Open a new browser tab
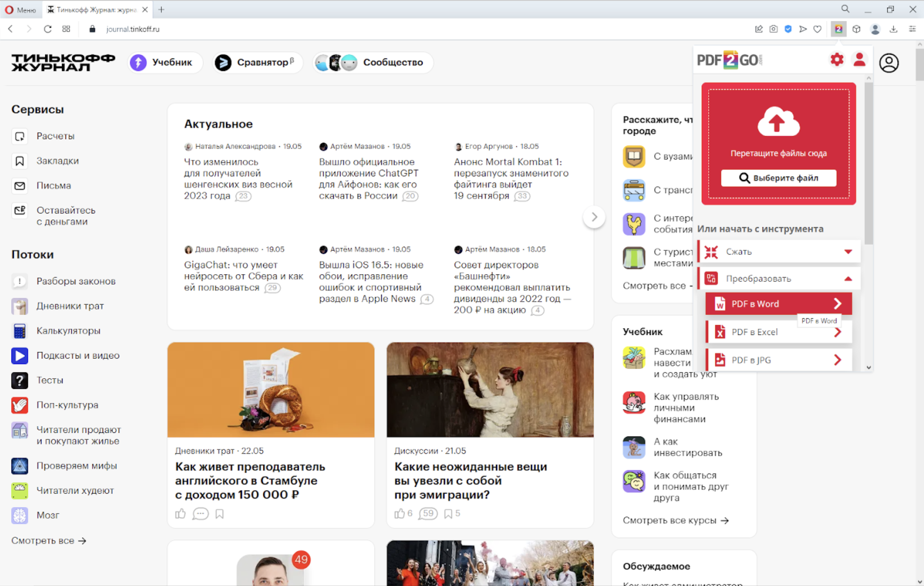Viewport: 924px width, 586px height. (161, 9)
